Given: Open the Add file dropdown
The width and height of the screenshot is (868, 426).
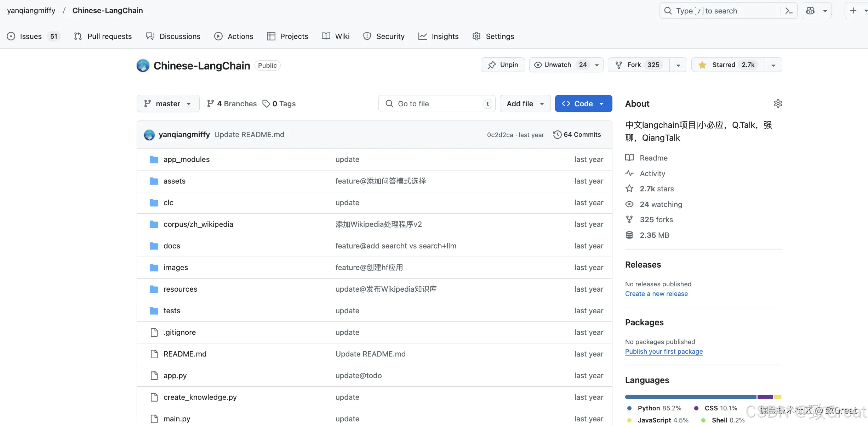Looking at the screenshot, I should (x=525, y=103).
